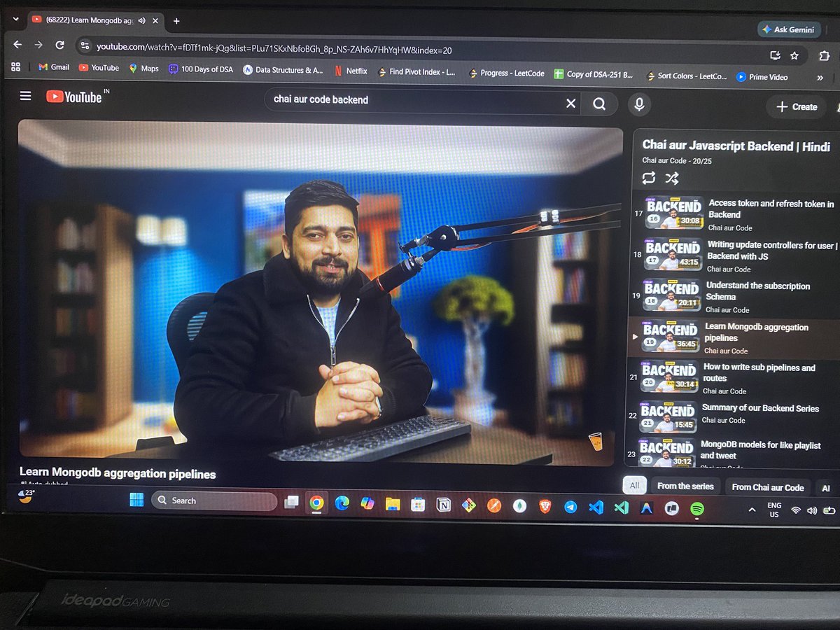Screen dimensions: 840x630
Task: Open the Netflix bookmark
Action: 350,71
